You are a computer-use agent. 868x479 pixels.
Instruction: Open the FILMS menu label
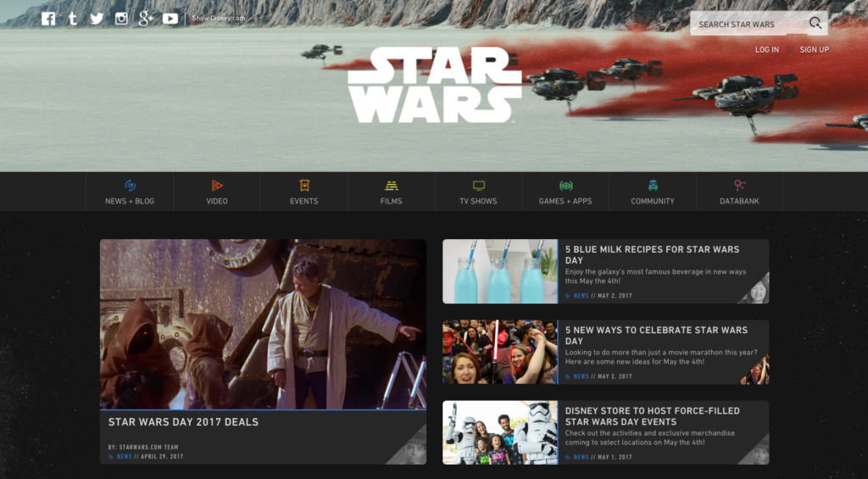pyautogui.click(x=391, y=202)
